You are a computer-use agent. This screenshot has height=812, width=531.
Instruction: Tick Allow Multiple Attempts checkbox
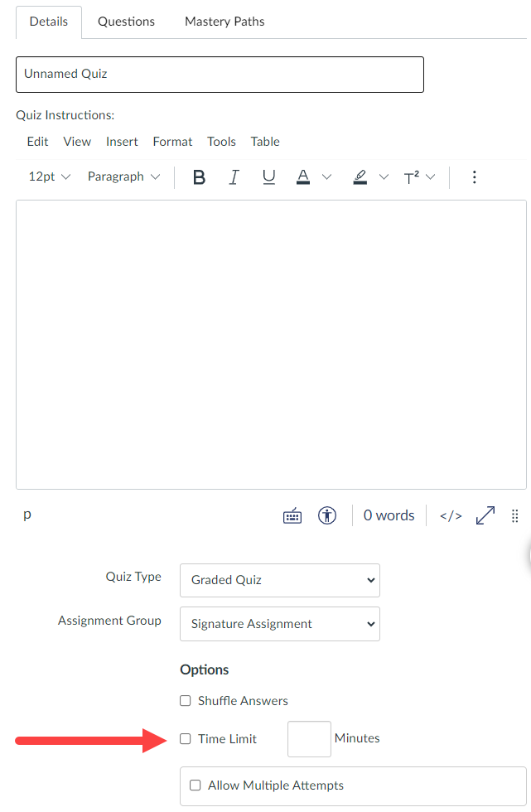pyautogui.click(x=196, y=785)
